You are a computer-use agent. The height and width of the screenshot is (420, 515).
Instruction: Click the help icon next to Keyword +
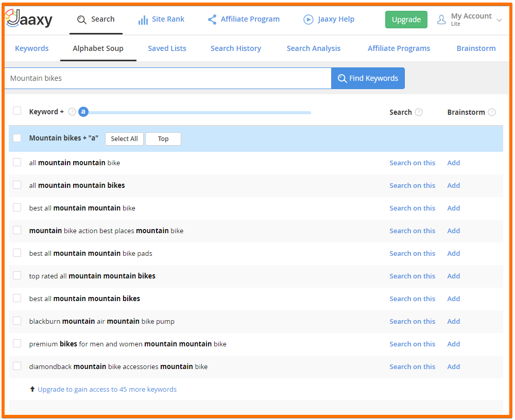tap(72, 112)
